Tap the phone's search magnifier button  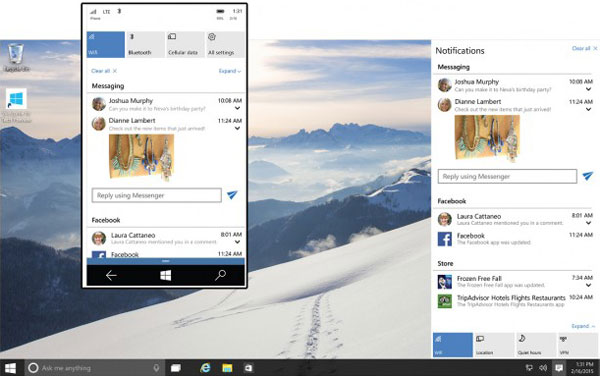pos(220,275)
